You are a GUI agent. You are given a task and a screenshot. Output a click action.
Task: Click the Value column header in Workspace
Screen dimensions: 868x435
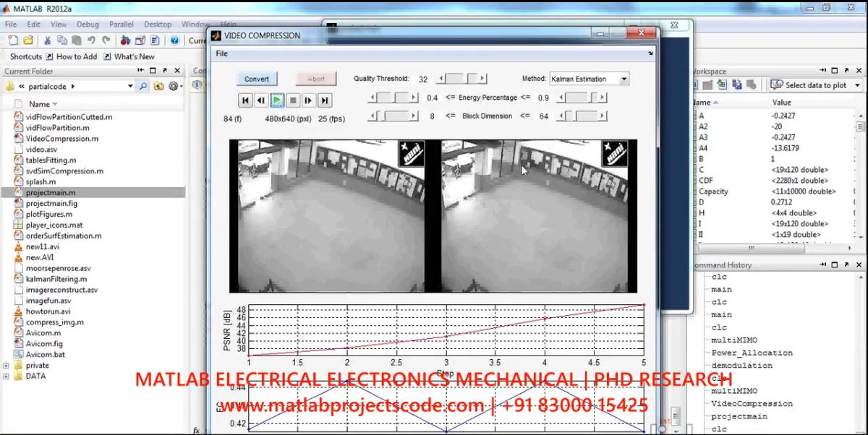pyautogui.click(x=782, y=103)
